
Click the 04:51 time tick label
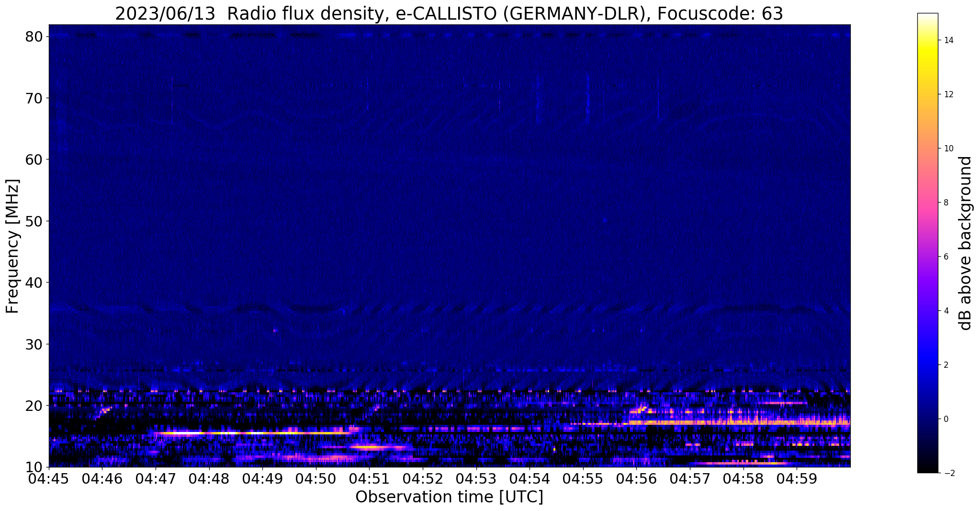369,479
